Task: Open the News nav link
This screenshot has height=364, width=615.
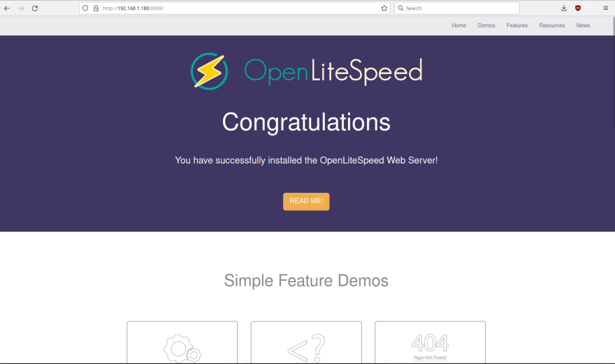Action: pos(583,25)
